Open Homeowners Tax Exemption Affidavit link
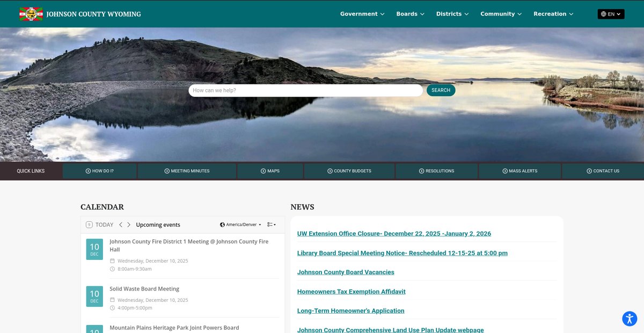The width and height of the screenshot is (644, 333). [352, 292]
